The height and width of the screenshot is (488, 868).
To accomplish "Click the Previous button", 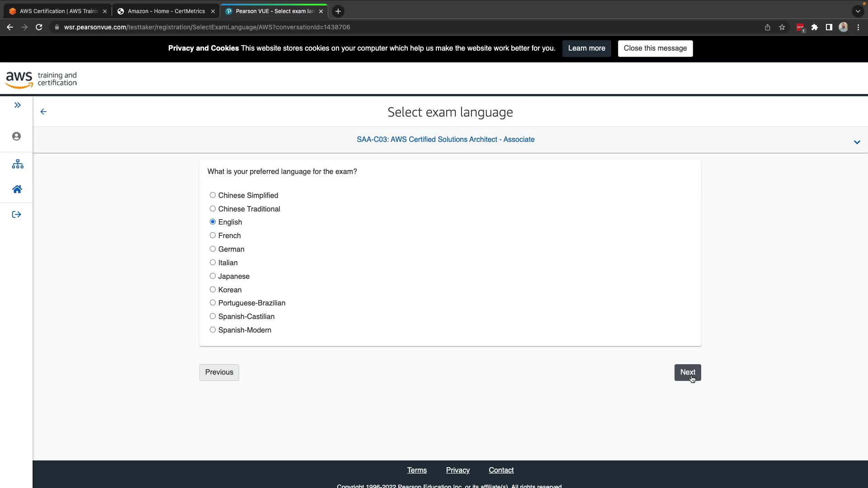I will [219, 372].
